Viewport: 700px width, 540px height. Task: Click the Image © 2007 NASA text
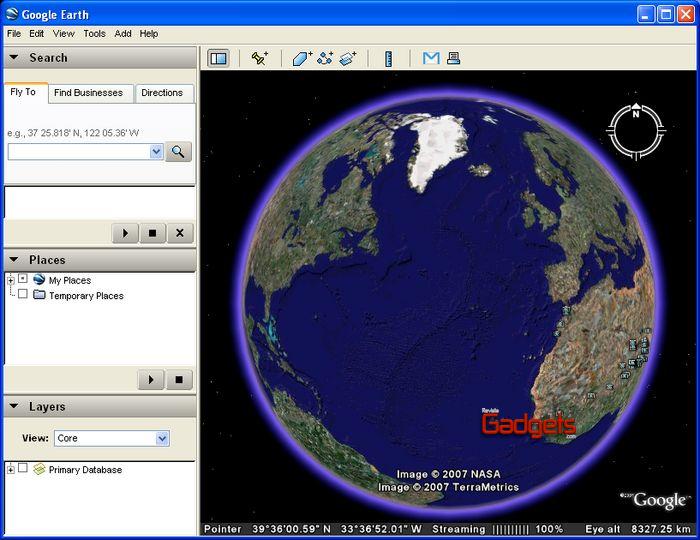coord(448,474)
